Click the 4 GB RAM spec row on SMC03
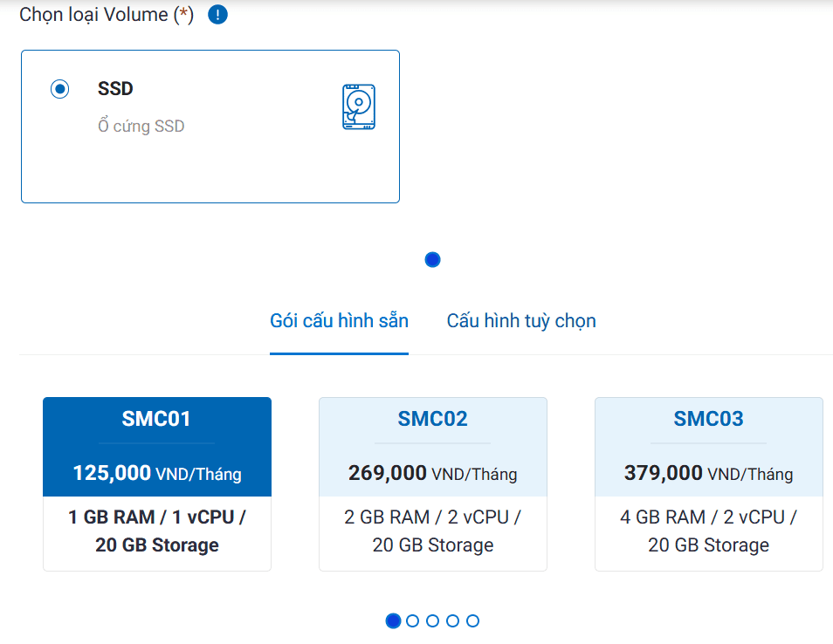 [708, 517]
